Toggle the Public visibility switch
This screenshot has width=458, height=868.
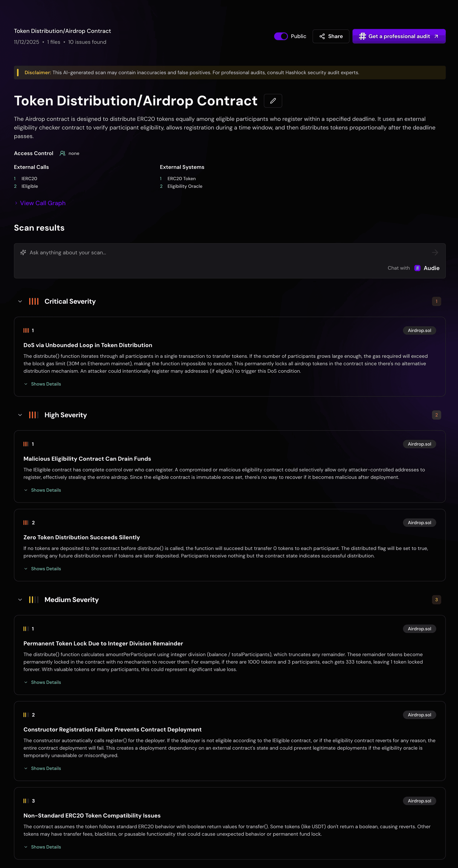281,36
